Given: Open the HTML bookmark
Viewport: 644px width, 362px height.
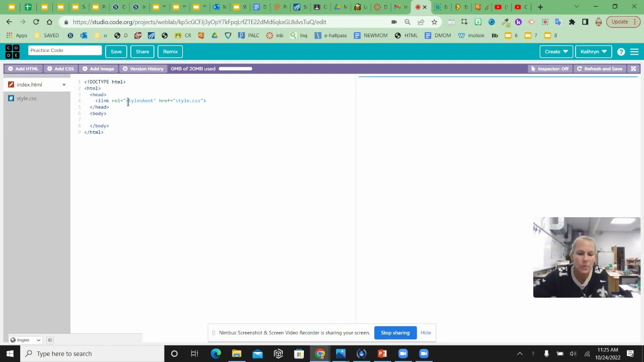Looking at the screenshot, I should (x=406, y=36).
